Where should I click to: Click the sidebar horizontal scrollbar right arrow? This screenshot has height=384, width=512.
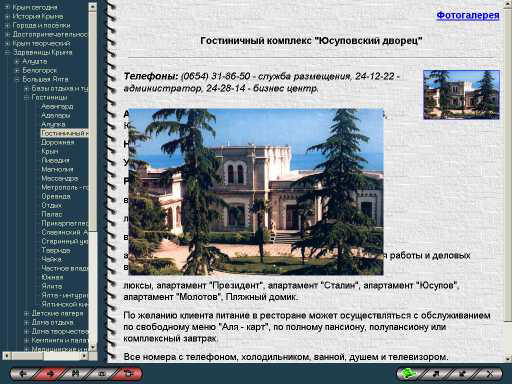tap(85, 356)
